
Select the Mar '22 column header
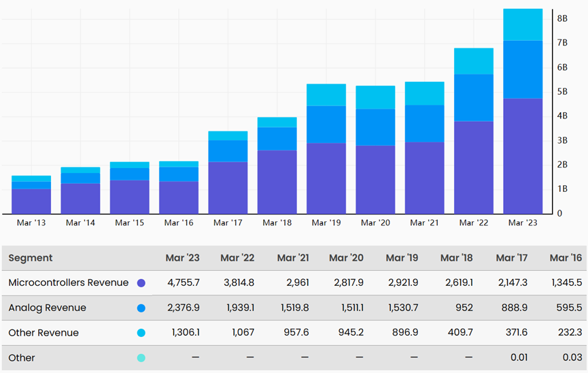point(237,258)
